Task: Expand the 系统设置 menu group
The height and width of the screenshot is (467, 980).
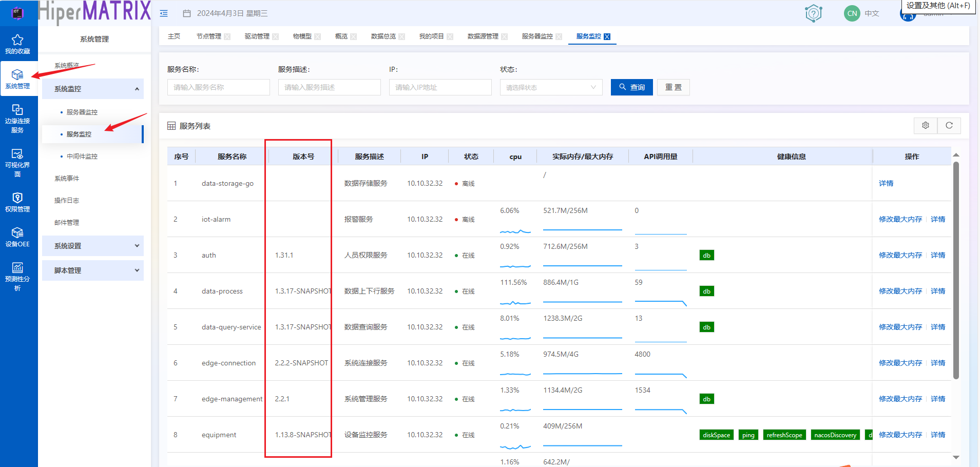Action: click(x=93, y=246)
